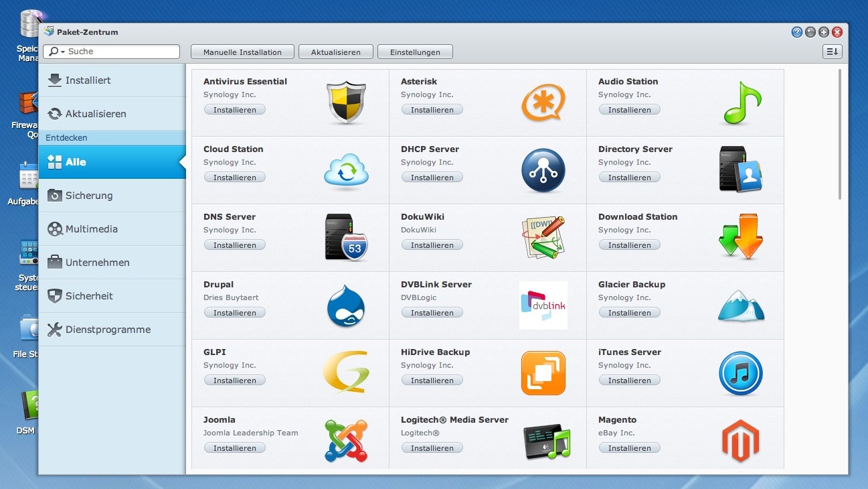This screenshot has width=868, height=489.
Task: Click the DHCP Server blue circle icon
Action: [x=543, y=170]
